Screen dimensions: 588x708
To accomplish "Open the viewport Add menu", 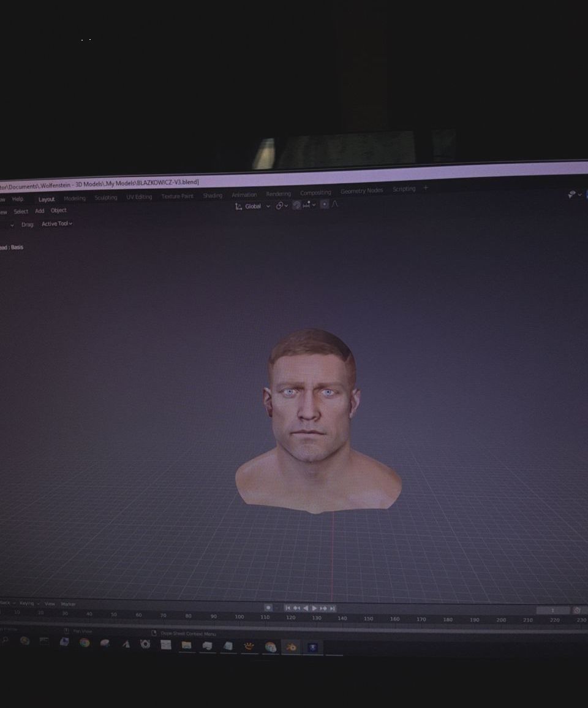I will click(x=40, y=211).
